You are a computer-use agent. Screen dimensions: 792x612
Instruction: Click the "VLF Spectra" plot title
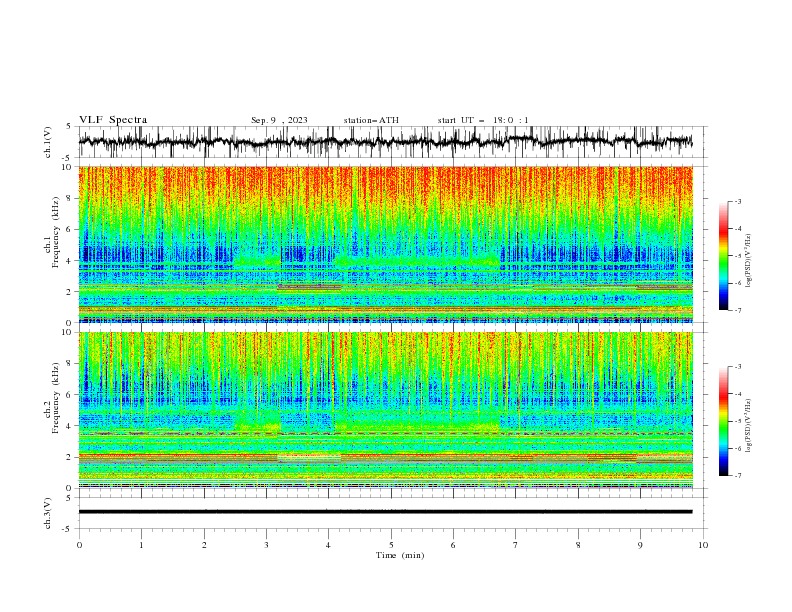[x=113, y=120]
